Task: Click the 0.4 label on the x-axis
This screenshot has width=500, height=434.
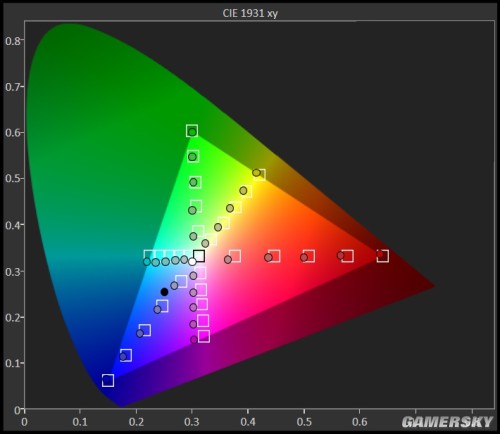Action: 248,422
